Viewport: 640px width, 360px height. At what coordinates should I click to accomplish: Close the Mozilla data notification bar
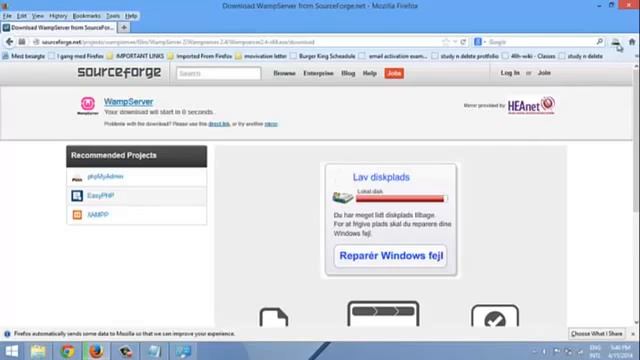633,334
